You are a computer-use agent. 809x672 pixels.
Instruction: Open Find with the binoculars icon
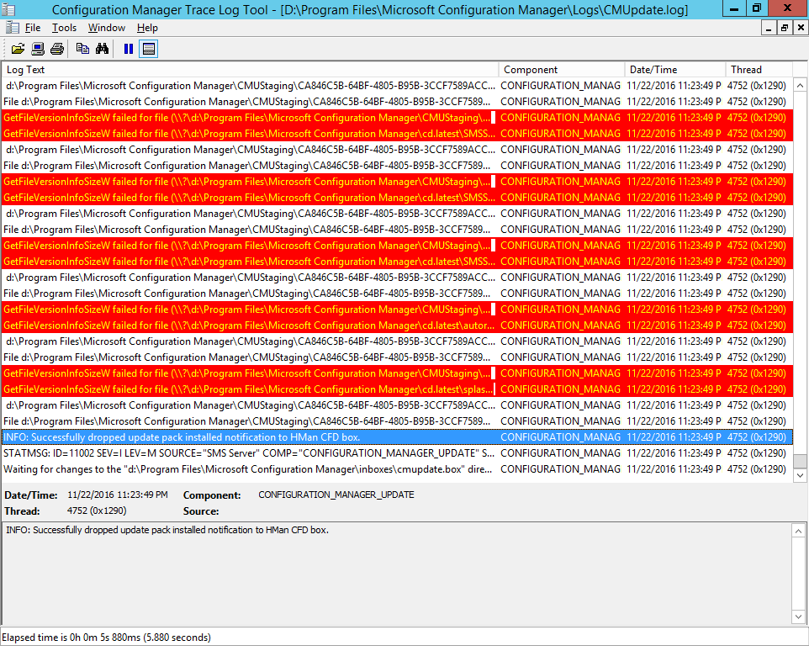coord(102,49)
